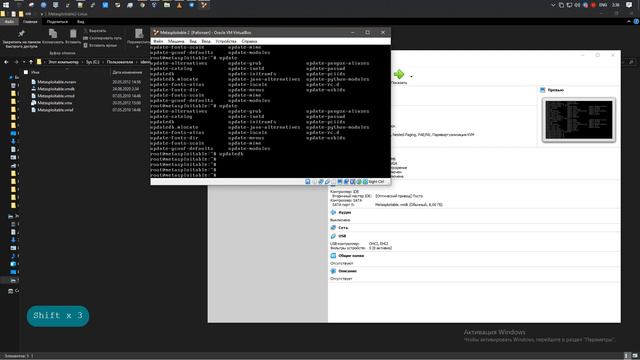Image resolution: width=640 pixels, height=360 pixels.
Task: Open the VLC cone icon in the taskbar
Action: (x=179, y=5)
